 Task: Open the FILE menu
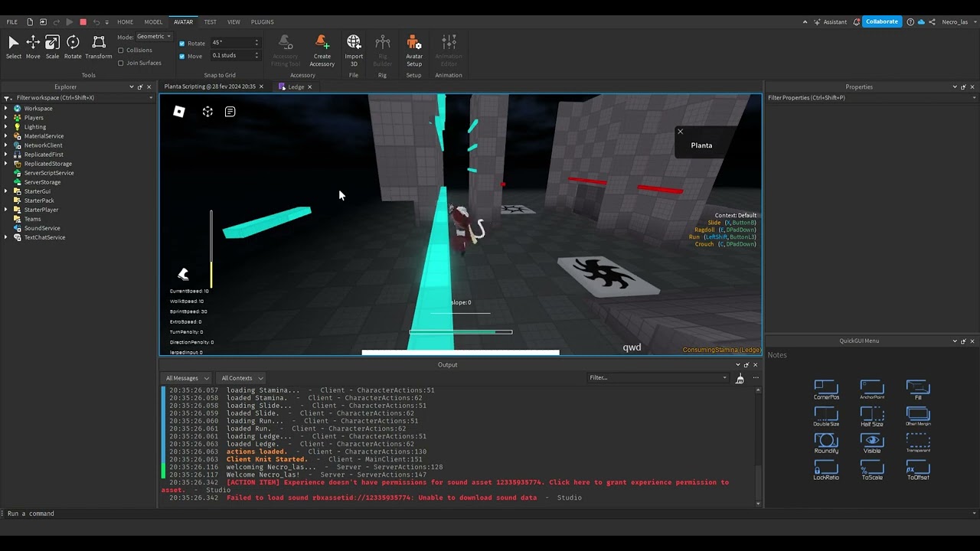pyautogui.click(x=12, y=22)
